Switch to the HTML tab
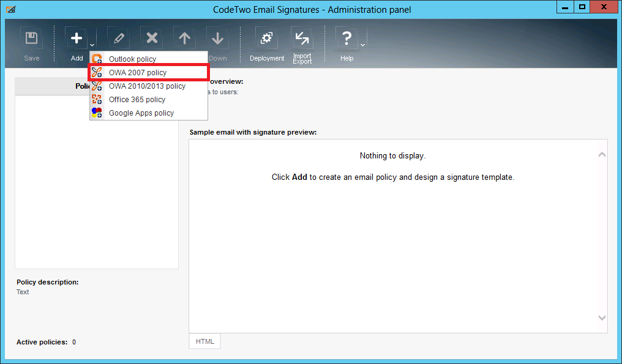 [204, 341]
